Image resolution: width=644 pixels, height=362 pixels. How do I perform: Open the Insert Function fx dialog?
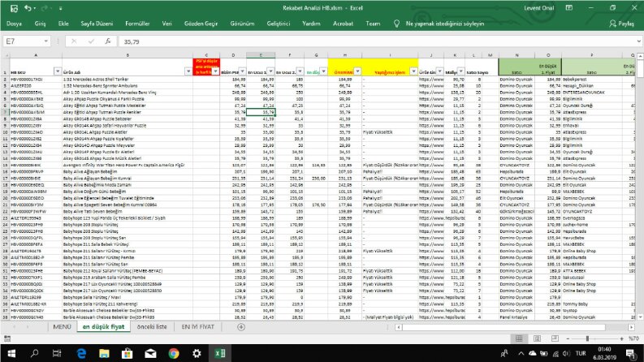(108, 41)
